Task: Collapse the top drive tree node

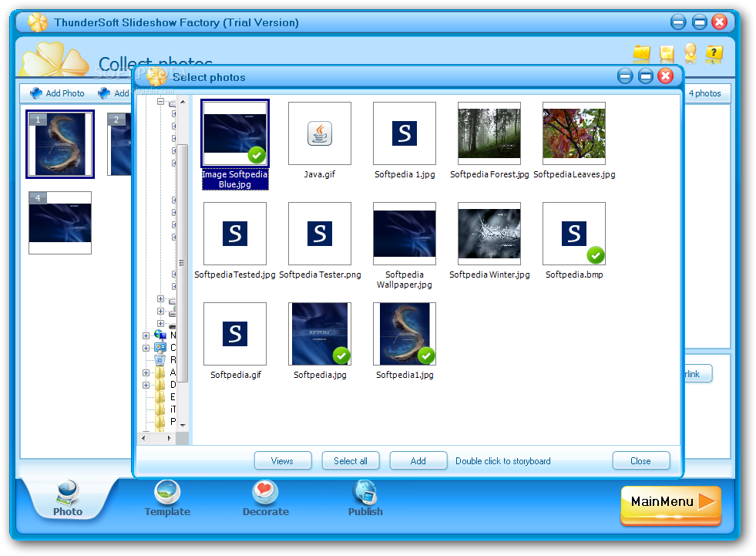Action: click(x=160, y=102)
